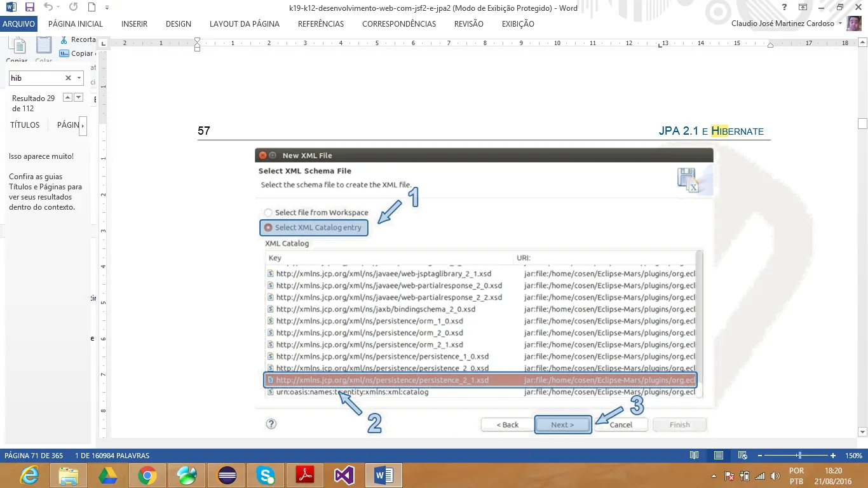
Task: Open Visual Studio from the taskbar
Action: pos(344,475)
